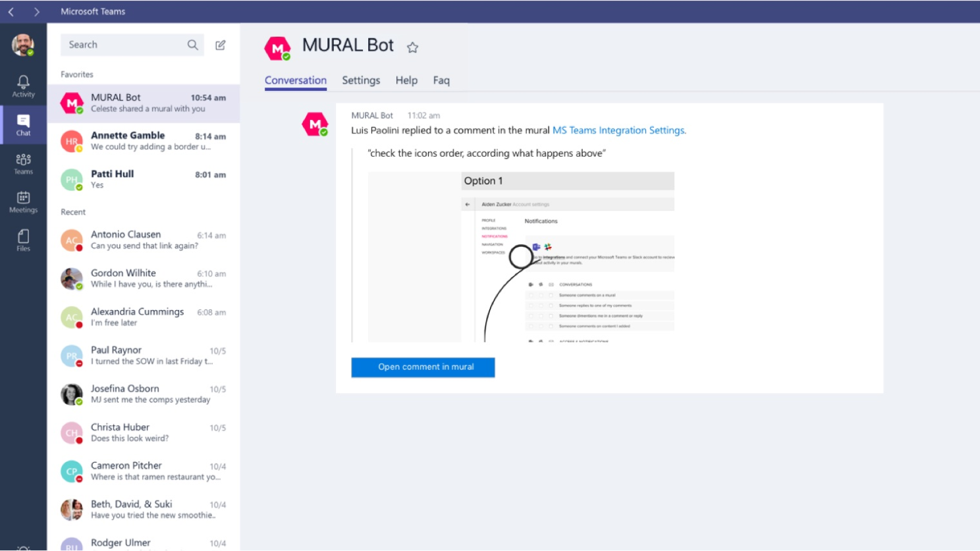Open the chat with Annette Gamble
This screenshot has width=980, height=551.
(x=144, y=142)
